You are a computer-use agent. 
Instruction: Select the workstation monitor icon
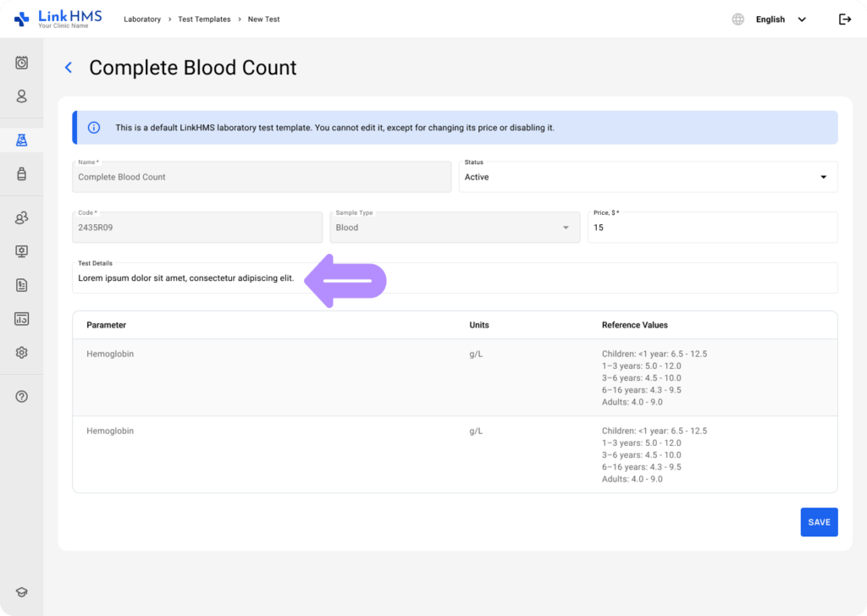tap(20, 250)
